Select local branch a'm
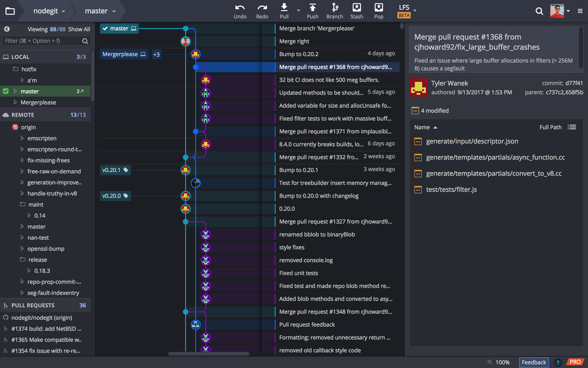Image resolution: width=588 pixels, height=368 pixels. coord(32,80)
